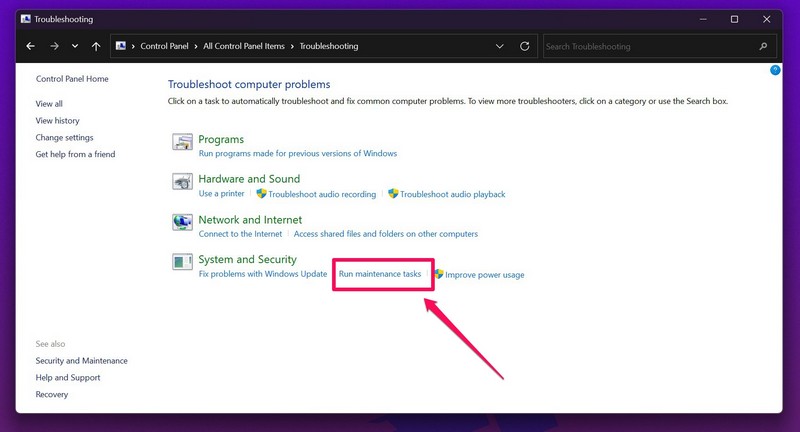
Task: Click Fix problems with Windows Update
Action: (x=262, y=274)
